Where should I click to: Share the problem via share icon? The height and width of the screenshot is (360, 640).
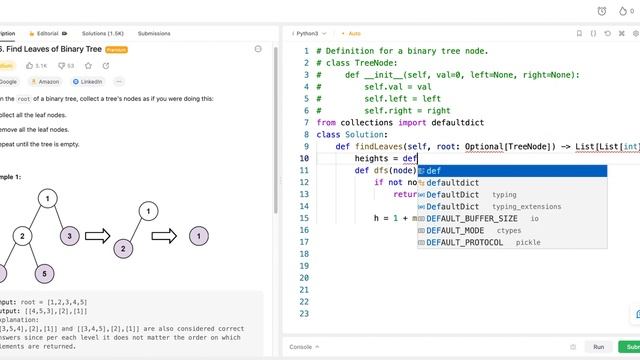tap(106, 65)
